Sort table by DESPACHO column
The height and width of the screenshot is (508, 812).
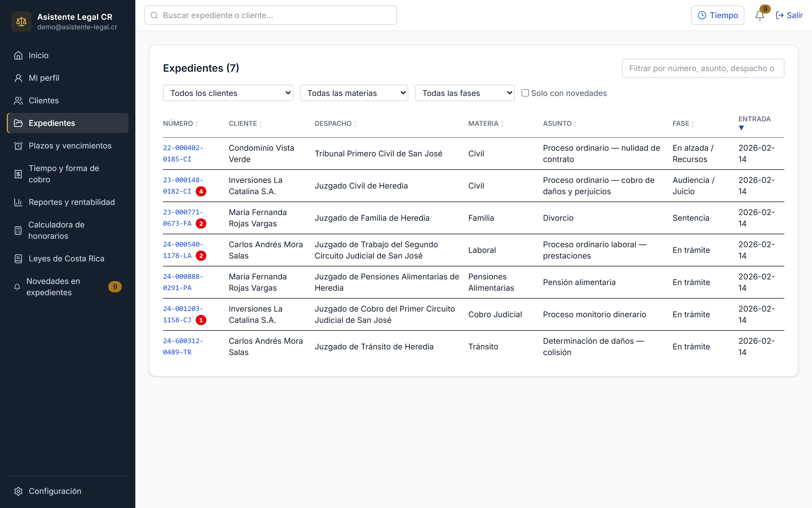coord(336,124)
